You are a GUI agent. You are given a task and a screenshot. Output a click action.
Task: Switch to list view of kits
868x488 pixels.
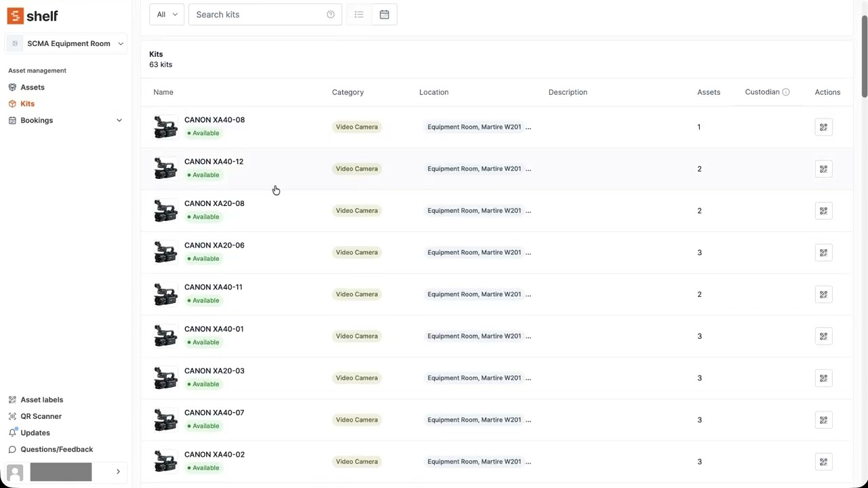pos(359,14)
